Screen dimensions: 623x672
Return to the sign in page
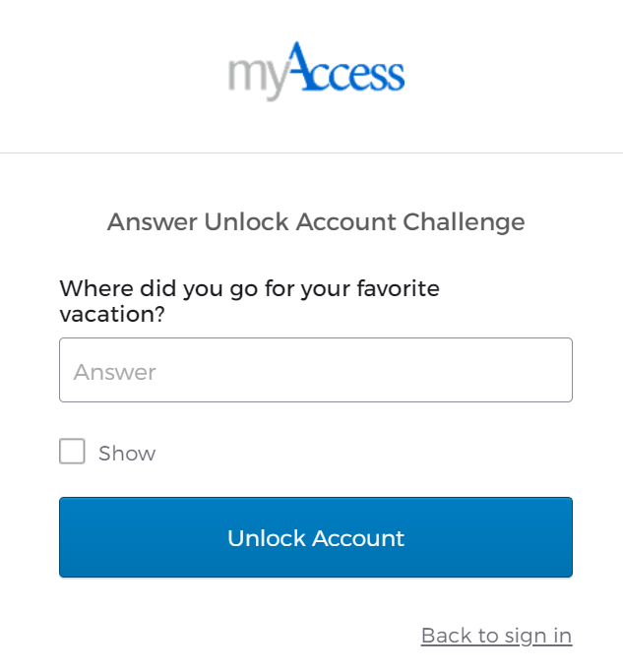click(x=496, y=636)
